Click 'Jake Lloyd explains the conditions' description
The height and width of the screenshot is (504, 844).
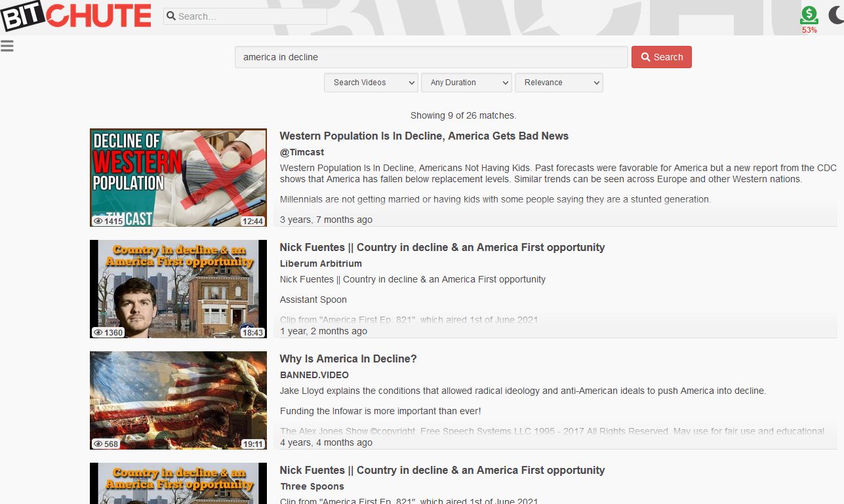(x=523, y=391)
